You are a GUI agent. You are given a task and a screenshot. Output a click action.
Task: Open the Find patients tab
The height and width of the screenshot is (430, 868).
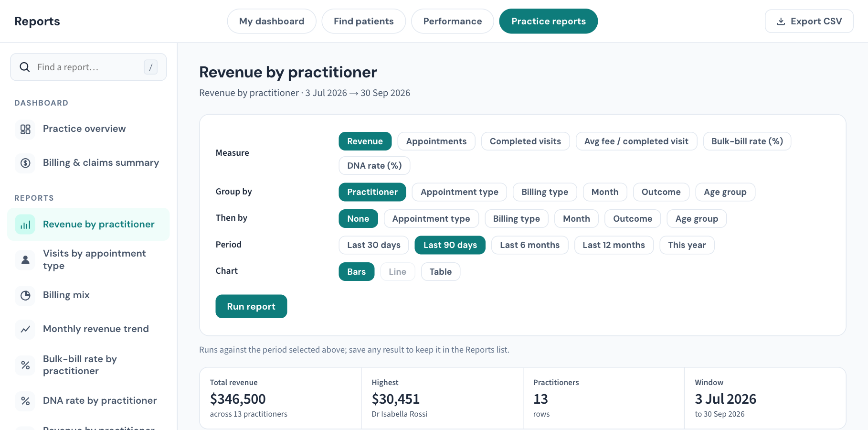coord(364,21)
